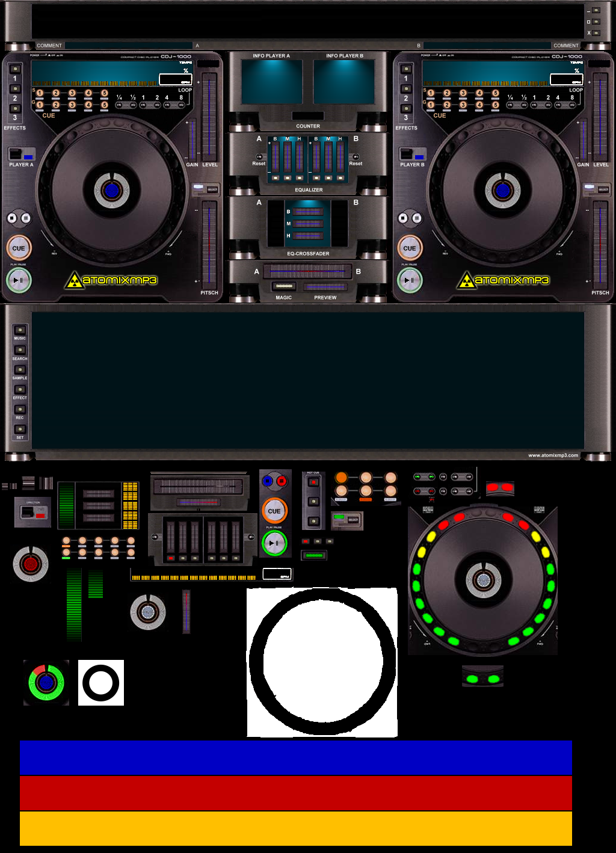This screenshot has height=853, width=616.
Task: Adjust channel B's mid equalizer slider
Action: tap(328, 157)
